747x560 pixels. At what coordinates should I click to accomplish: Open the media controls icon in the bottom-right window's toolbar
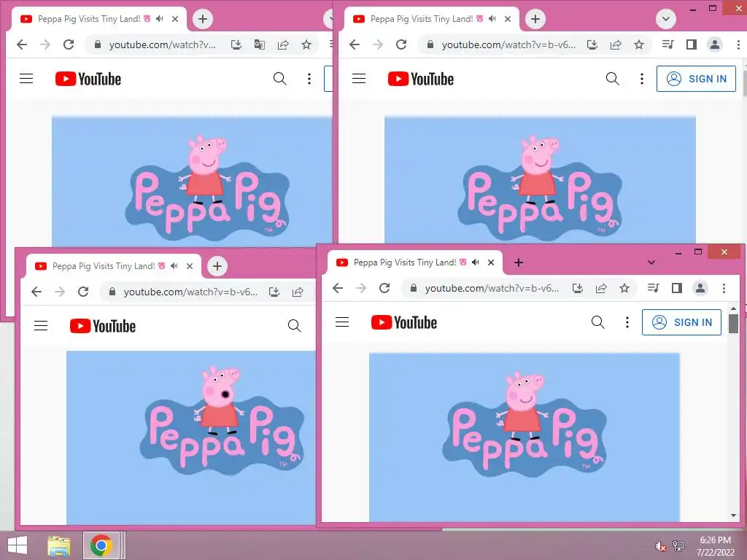pos(653,288)
